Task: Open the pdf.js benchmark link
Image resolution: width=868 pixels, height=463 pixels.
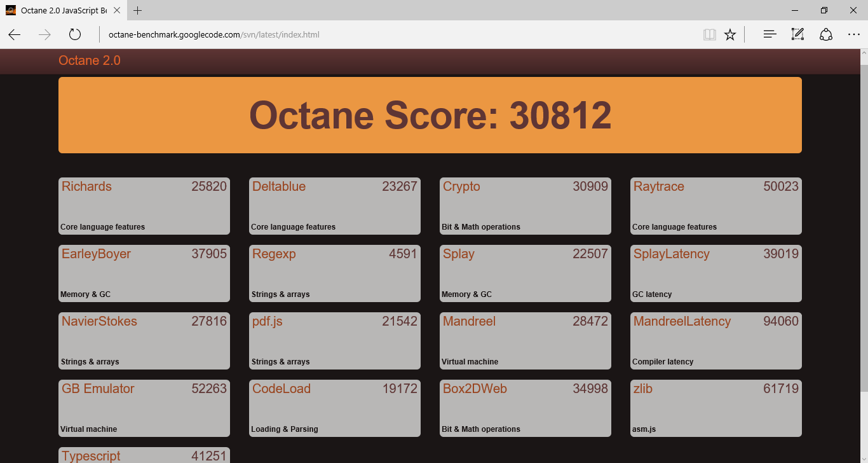Action: [x=268, y=322]
